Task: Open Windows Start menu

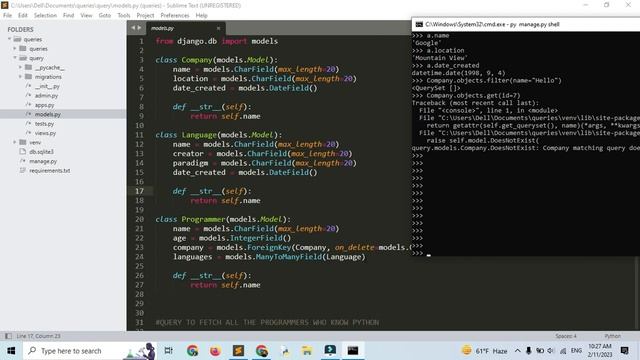Action: pos(11,351)
